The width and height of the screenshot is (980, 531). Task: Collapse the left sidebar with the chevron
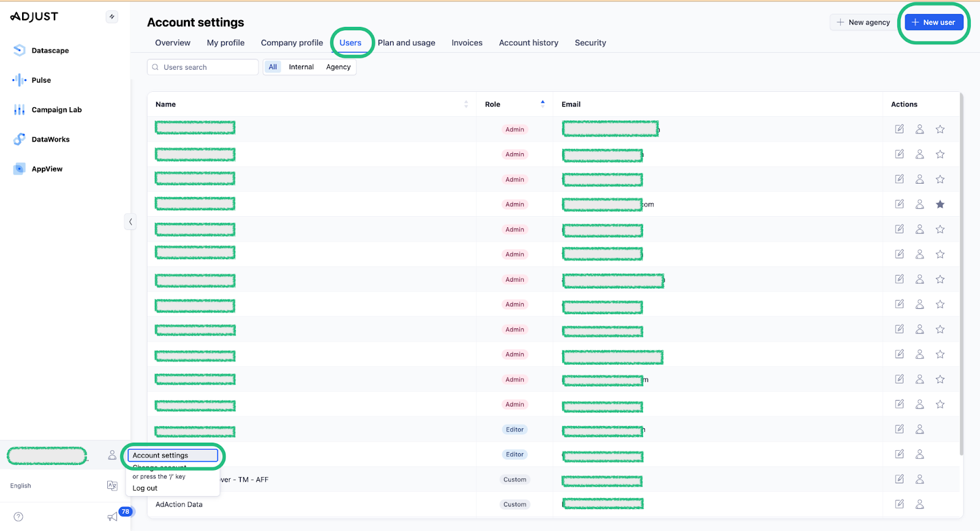130,222
